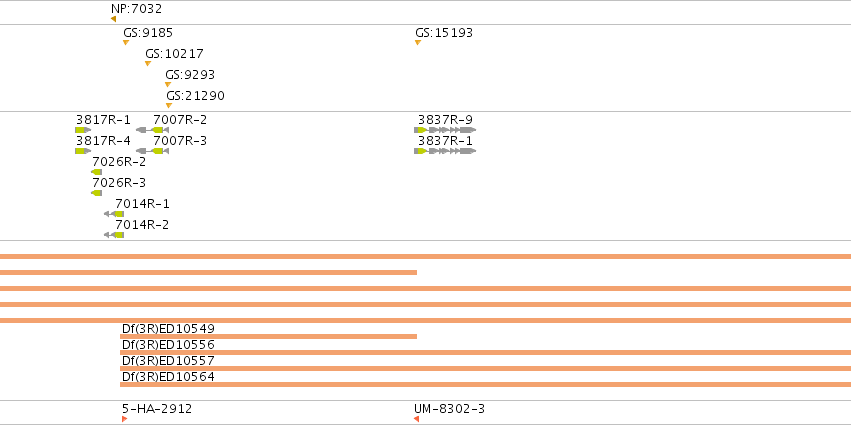
Task: Click the GS:10217 insertion triangle
Action: pyautogui.click(x=148, y=64)
